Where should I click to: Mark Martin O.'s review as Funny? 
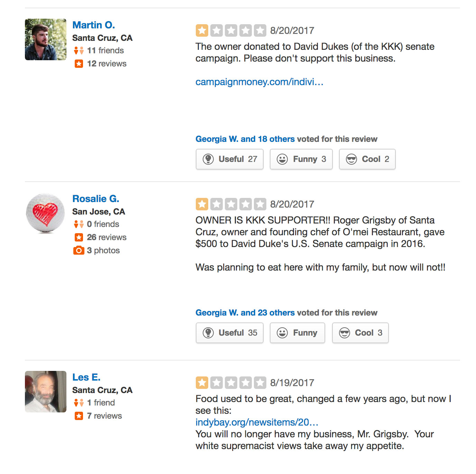coord(301,159)
